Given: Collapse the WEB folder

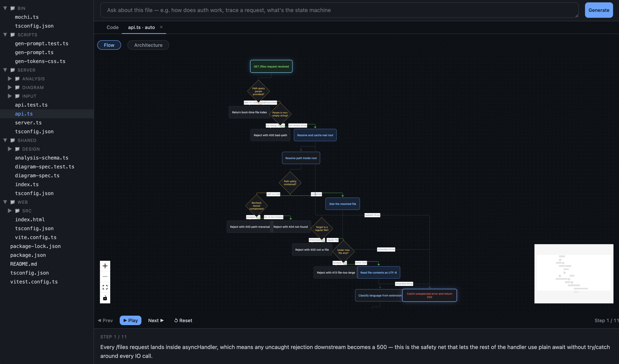Looking at the screenshot, I should (5, 202).
